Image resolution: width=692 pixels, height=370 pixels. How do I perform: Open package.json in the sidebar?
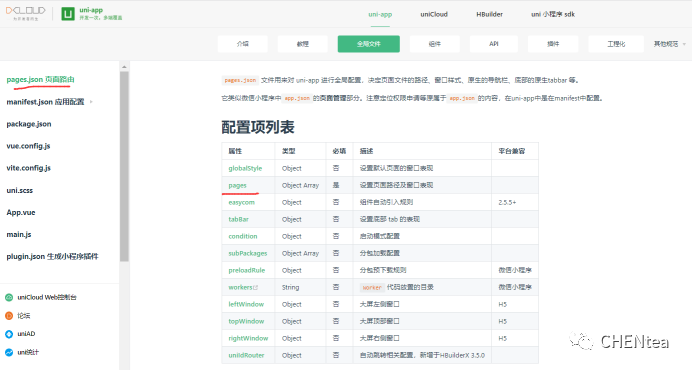click(x=29, y=124)
